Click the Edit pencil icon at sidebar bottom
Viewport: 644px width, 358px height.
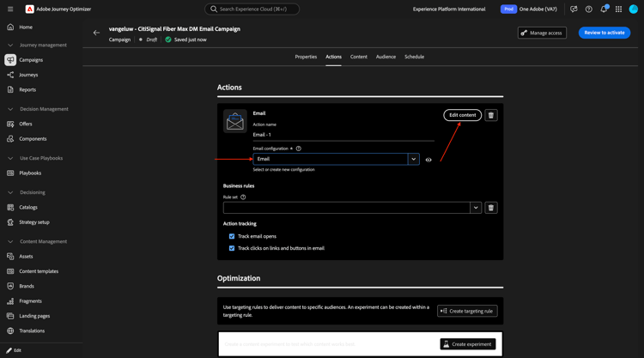(x=9, y=350)
